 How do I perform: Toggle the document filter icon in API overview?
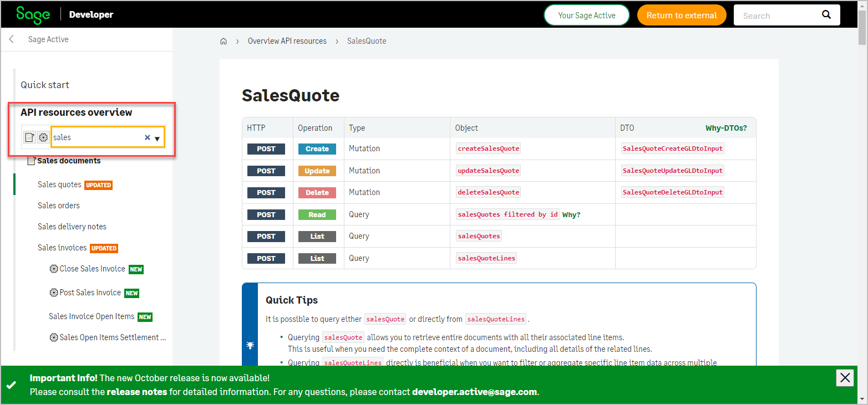29,137
